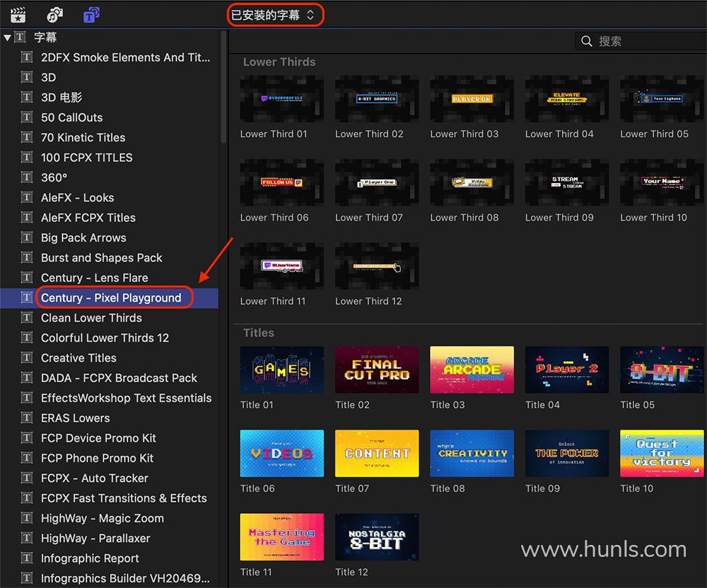707x588 pixels.
Task: Select HighWay - Magic Zoom category
Action: (x=102, y=518)
